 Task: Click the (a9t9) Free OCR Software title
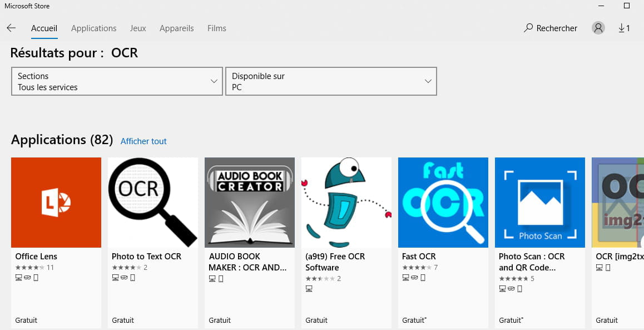[x=335, y=262]
